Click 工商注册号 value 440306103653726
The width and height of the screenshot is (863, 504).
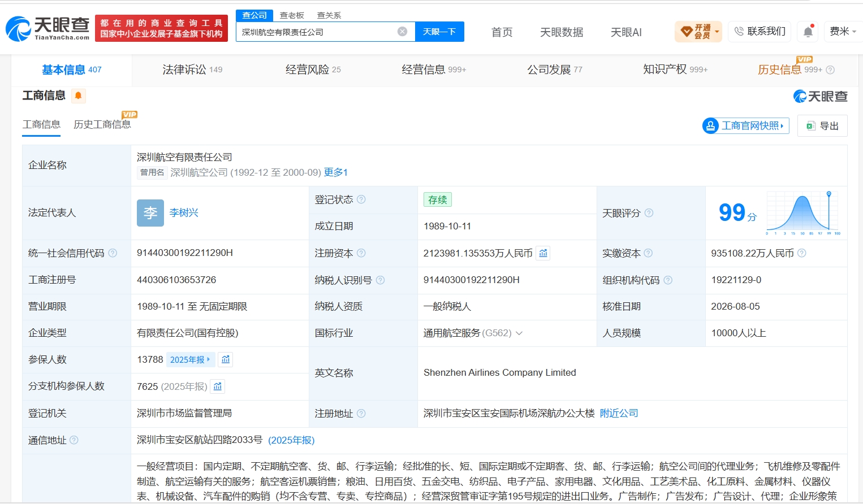pos(176,280)
